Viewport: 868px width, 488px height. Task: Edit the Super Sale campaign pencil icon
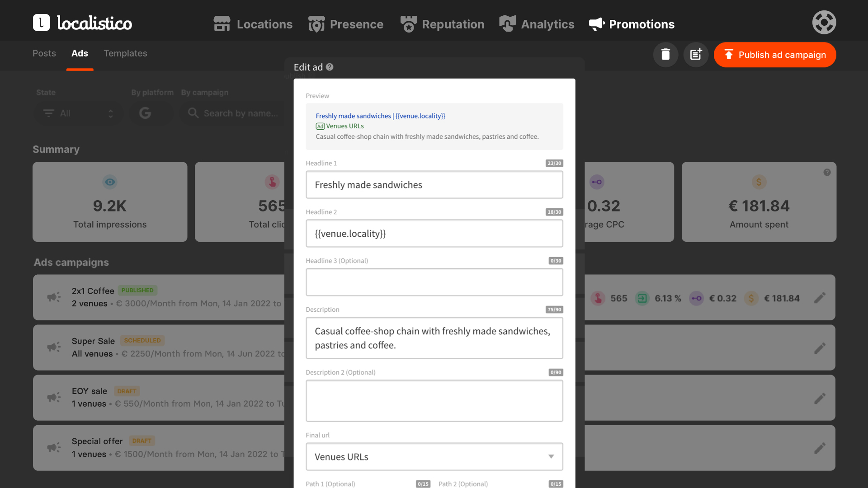pyautogui.click(x=820, y=348)
